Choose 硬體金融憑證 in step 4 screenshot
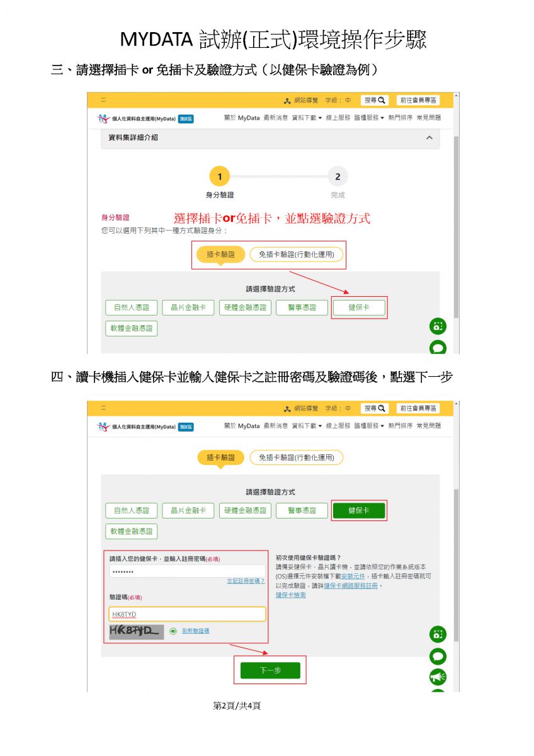The width and height of the screenshot is (534, 756). pyautogui.click(x=246, y=510)
